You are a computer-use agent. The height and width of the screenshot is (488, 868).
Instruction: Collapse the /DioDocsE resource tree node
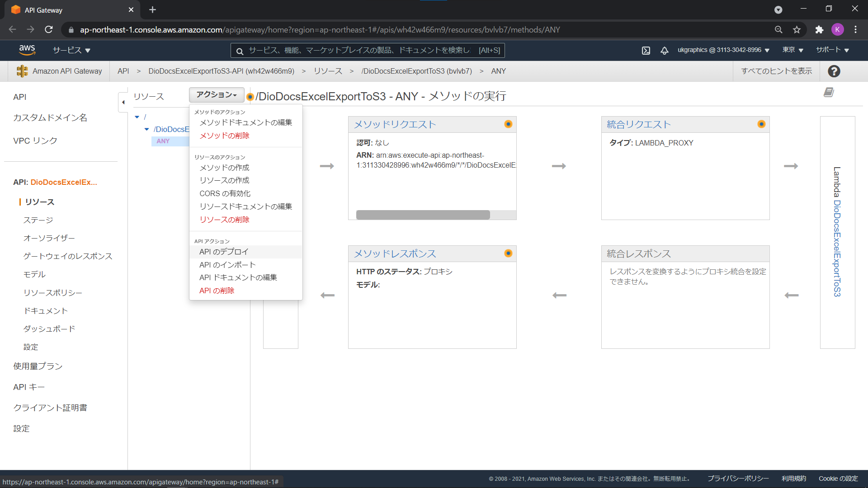tap(146, 129)
